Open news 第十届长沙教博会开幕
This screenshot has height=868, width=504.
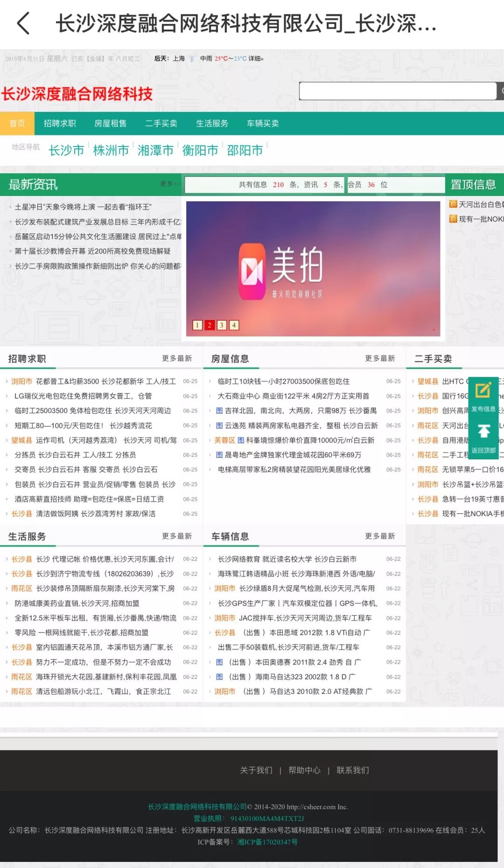(92, 251)
